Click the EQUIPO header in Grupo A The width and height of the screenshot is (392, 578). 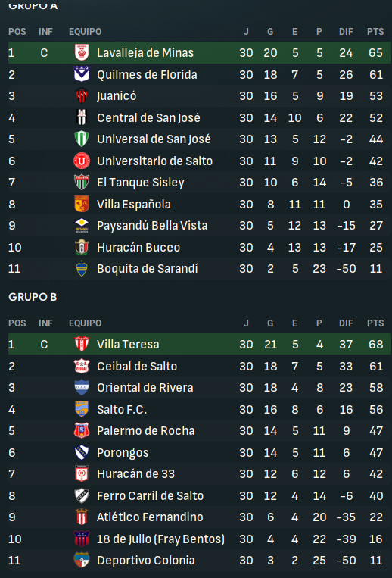(85, 32)
